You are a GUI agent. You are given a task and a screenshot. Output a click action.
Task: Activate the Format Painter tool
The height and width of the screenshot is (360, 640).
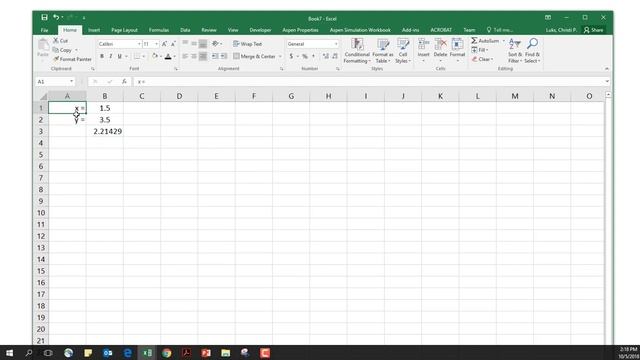[73, 59]
